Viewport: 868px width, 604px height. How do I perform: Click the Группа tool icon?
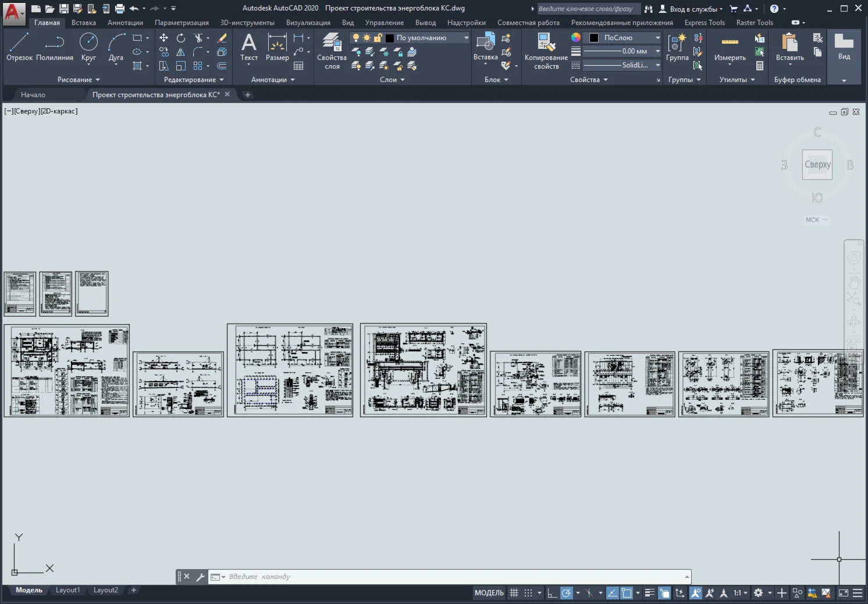(677, 47)
